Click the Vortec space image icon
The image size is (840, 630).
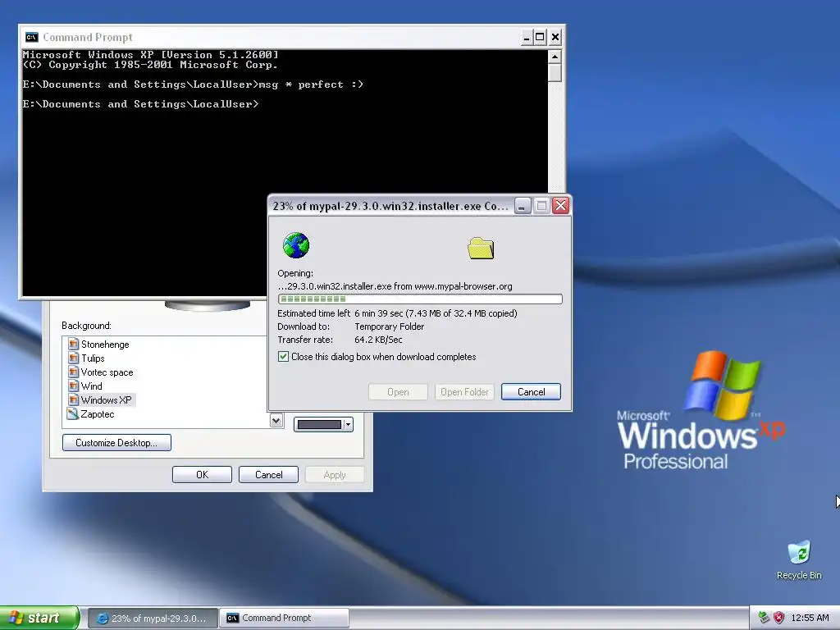click(x=73, y=372)
